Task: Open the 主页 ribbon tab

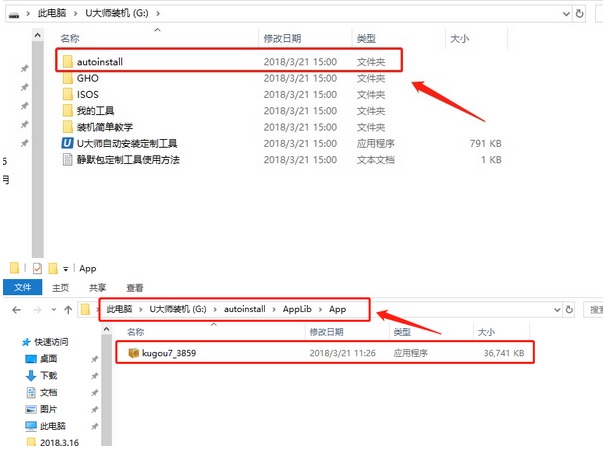Action: pos(61,287)
